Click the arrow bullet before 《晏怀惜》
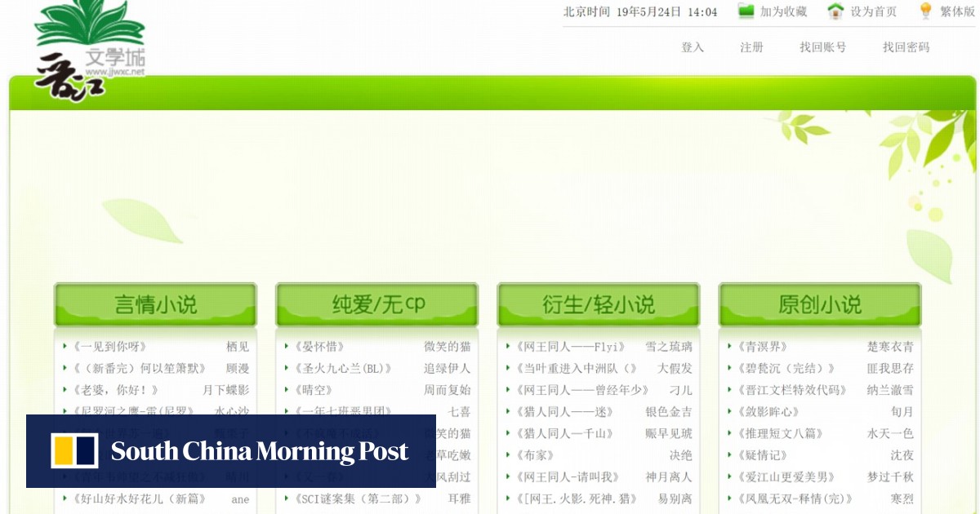980x514 pixels. 287,347
